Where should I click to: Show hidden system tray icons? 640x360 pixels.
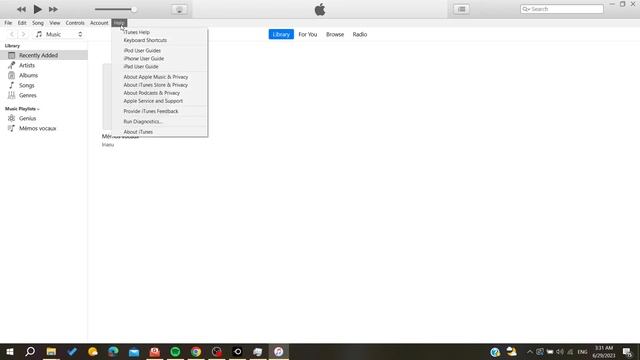click(x=530, y=351)
